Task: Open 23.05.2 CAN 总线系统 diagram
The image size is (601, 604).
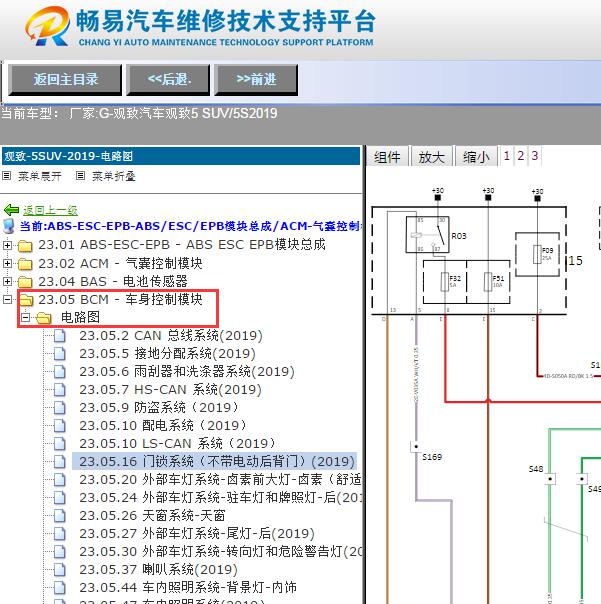Action: (171, 336)
